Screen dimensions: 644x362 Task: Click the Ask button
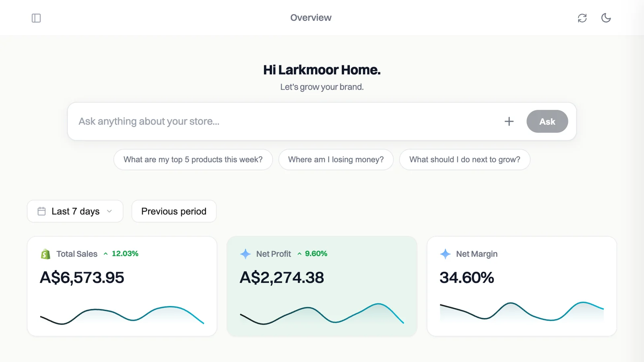tap(547, 121)
